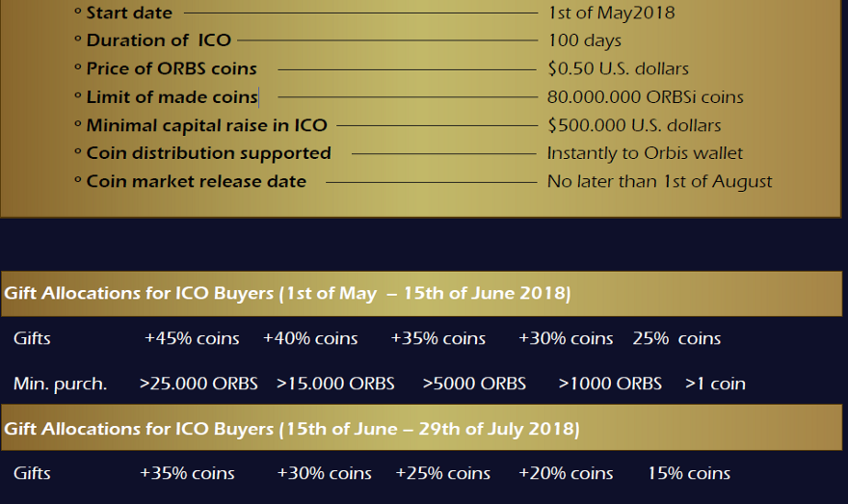This screenshot has width=848, height=504.
Task: Select the '>25.000 ORBS' minimum purchase
Action: click(x=199, y=384)
